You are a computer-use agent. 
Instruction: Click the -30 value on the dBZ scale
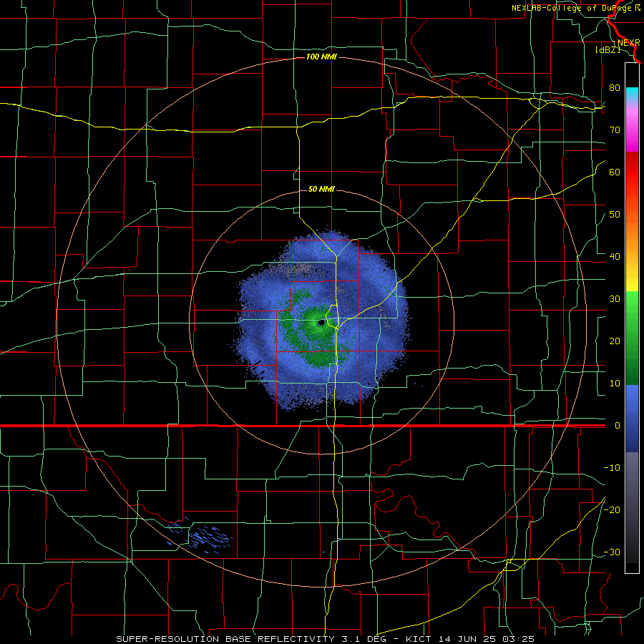[612, 552]
